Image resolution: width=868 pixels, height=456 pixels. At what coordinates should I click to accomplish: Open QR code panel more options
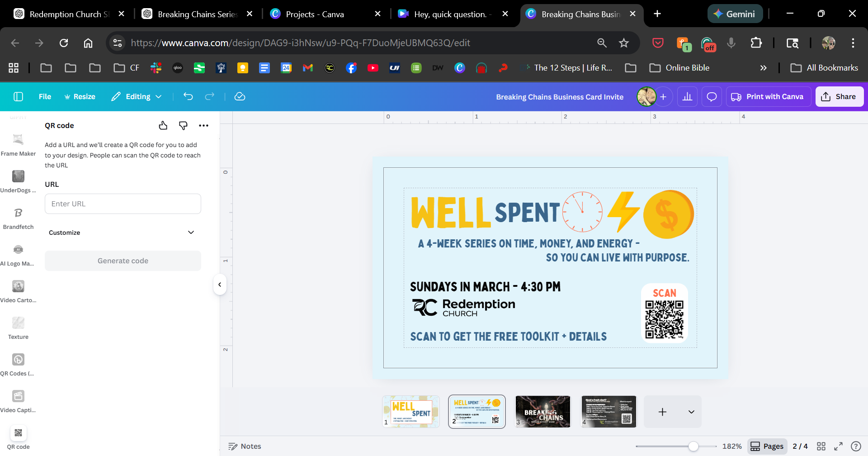coord(203,126)
